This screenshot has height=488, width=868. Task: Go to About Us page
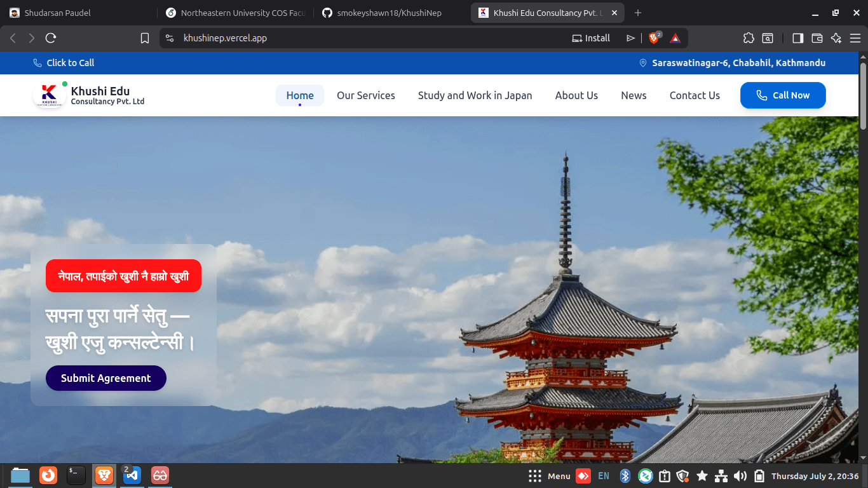(576, 95)
